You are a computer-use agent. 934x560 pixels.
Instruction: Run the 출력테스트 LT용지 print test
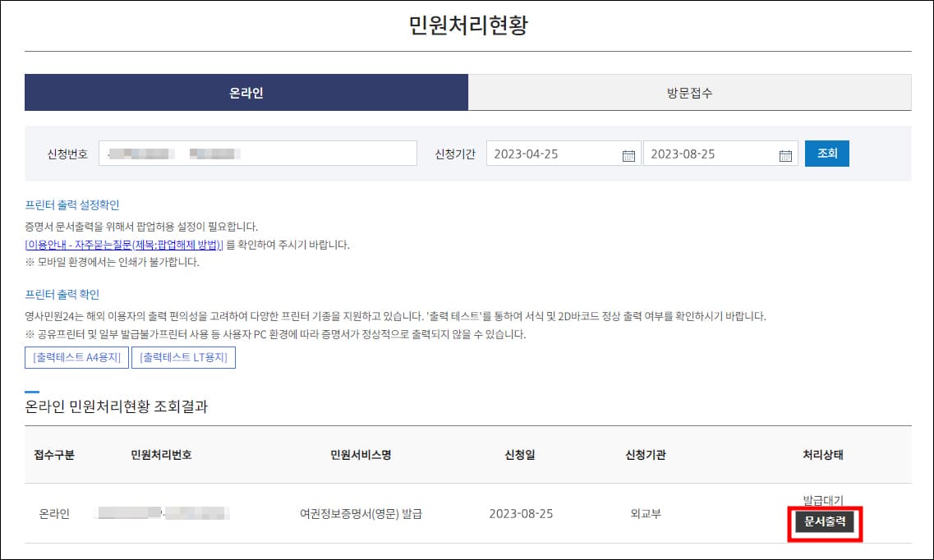coord(183,356)
